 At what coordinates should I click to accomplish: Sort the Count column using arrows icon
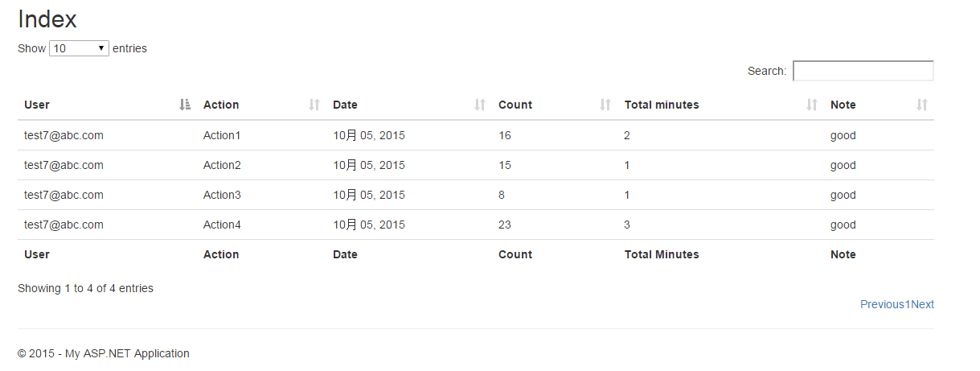tap(605, 105)
